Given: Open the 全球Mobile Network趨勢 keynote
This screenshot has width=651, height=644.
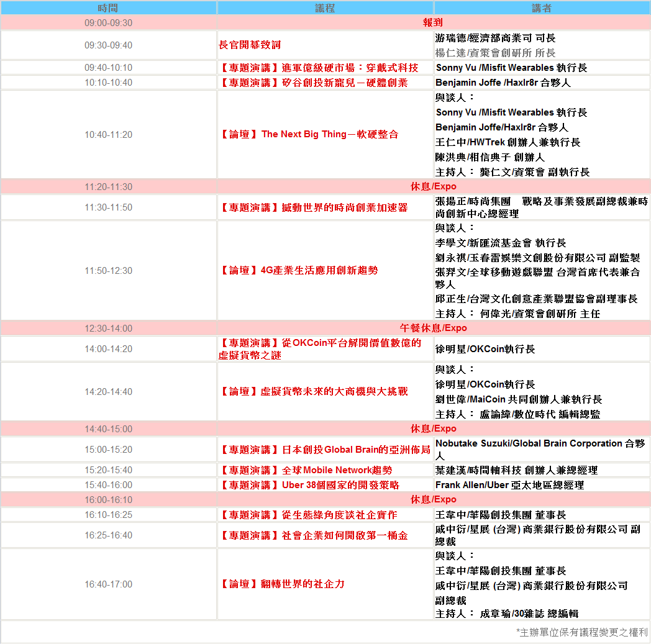Looking at the screenshot, I should pyautogui.click(x=306, y=470).
